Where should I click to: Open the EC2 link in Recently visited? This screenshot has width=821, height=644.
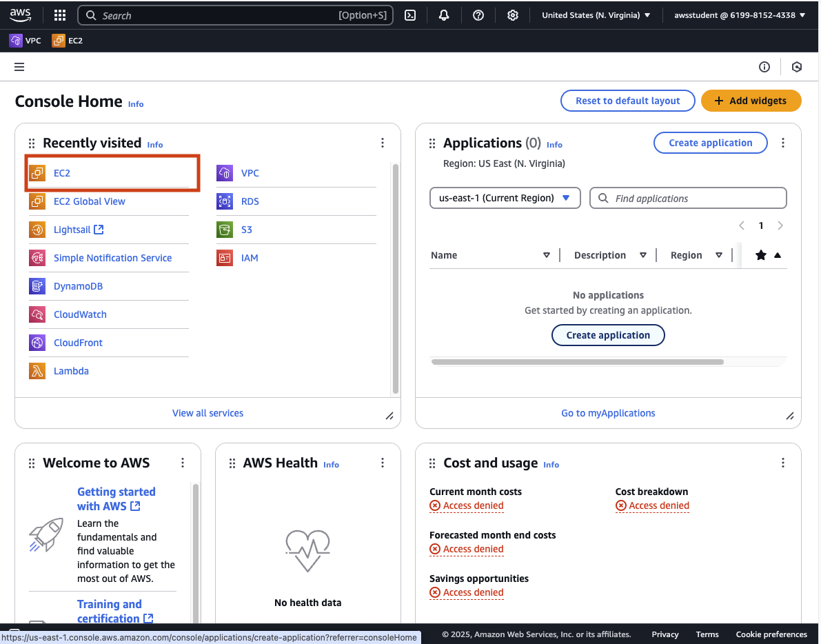pos(62,173)
